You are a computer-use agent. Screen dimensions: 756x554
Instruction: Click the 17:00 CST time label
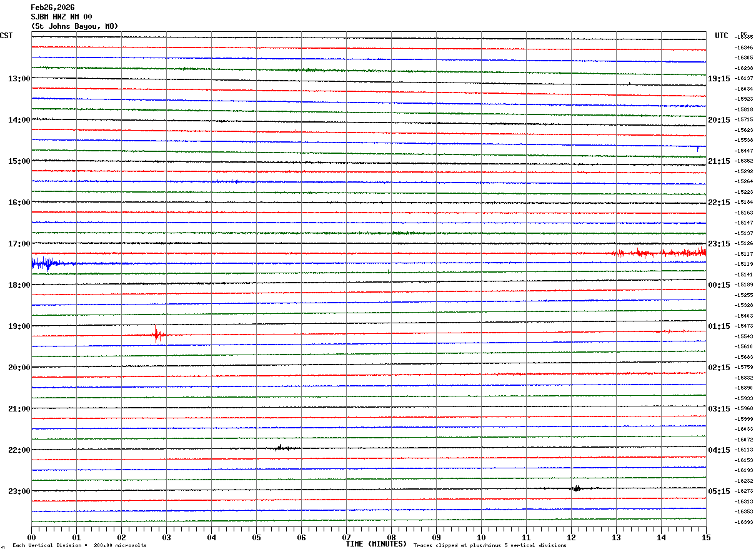(19, 244)
